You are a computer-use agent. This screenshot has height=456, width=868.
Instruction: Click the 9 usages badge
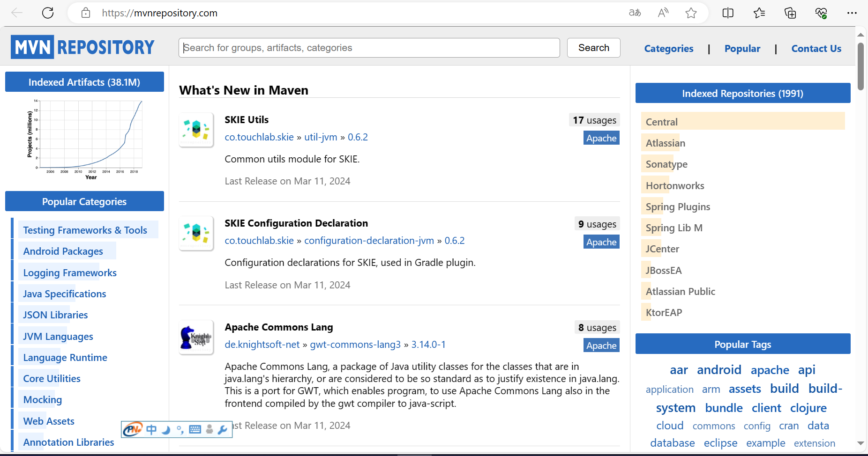[x=597, y=224]
